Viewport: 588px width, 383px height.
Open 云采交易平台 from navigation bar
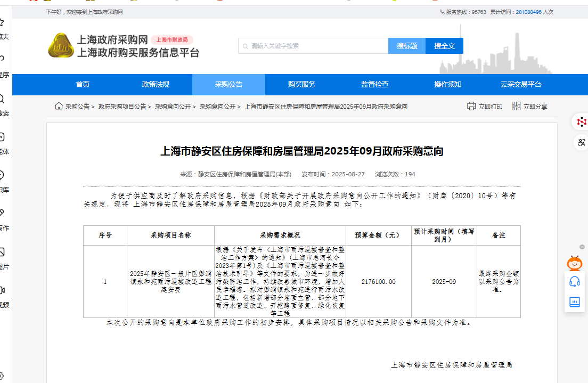click(x=520, y=84)
